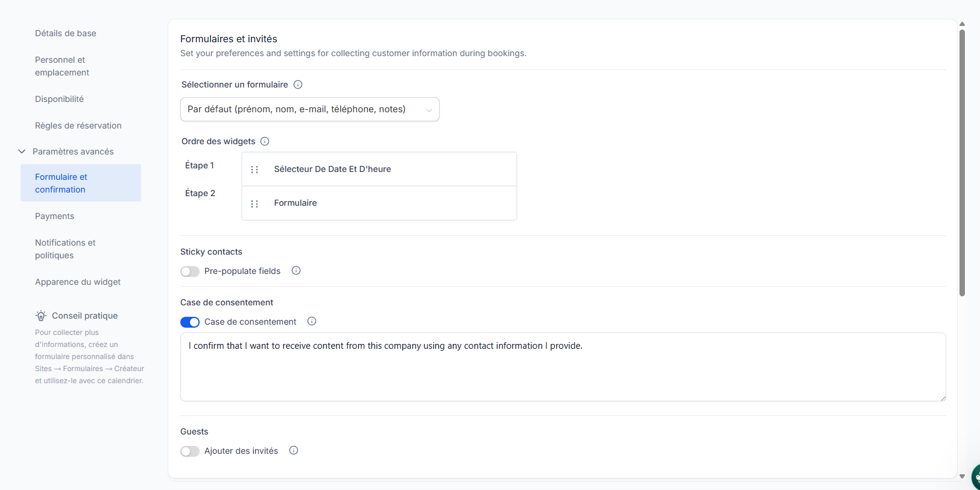Disable the Case de consentement toggle
Viewport: 980px width, 490px height.
(x=190, y=322)
